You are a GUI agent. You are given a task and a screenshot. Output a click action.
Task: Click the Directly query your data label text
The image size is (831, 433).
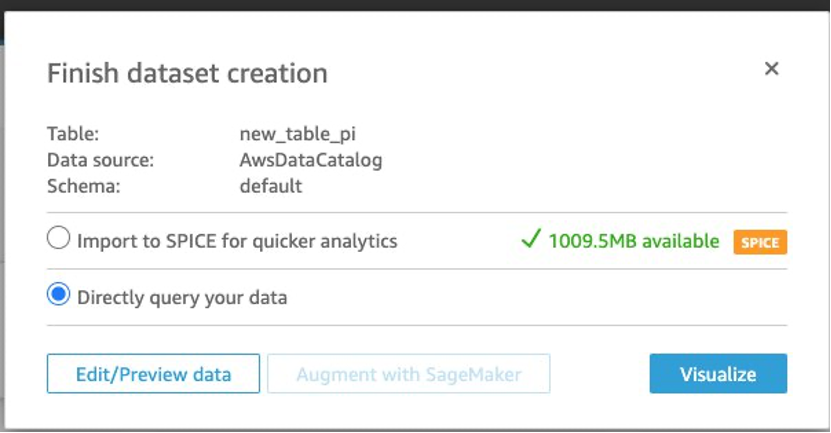click(182, 297)
